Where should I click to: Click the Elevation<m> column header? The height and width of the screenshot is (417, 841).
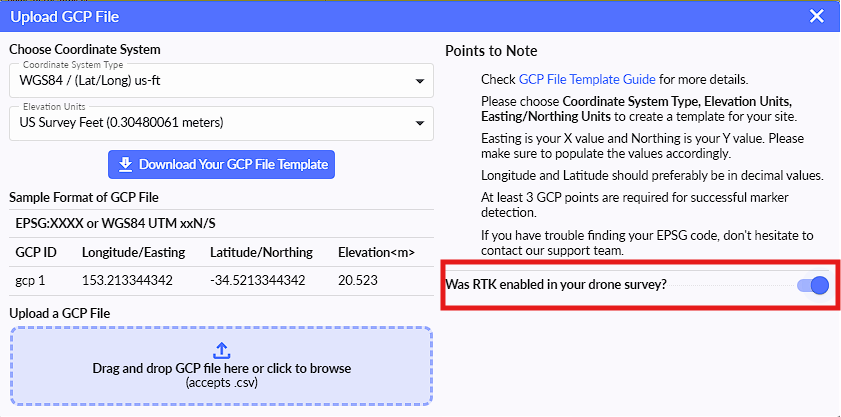point(376,252)
